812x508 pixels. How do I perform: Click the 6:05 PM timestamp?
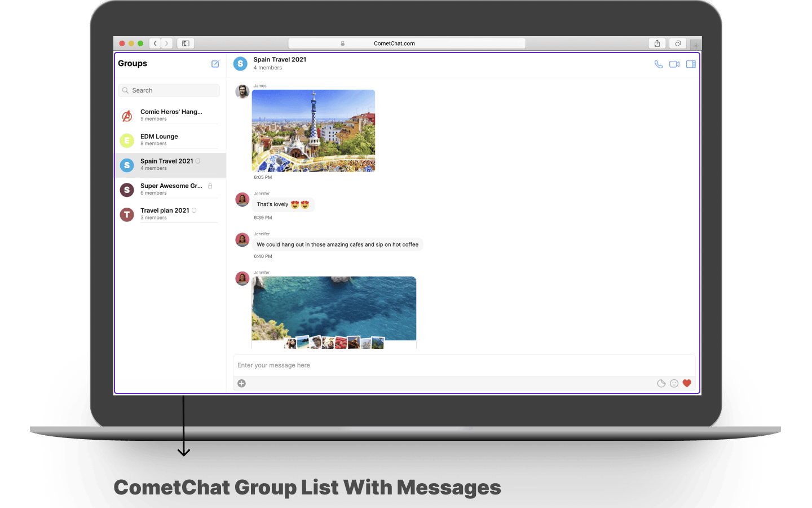263,177
